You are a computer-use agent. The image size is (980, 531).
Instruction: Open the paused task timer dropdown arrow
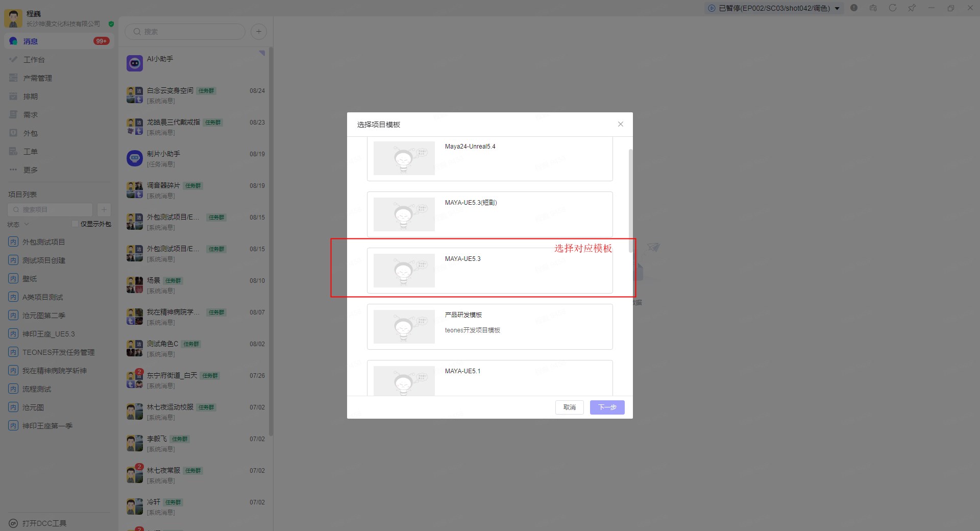tap(837, 9)
